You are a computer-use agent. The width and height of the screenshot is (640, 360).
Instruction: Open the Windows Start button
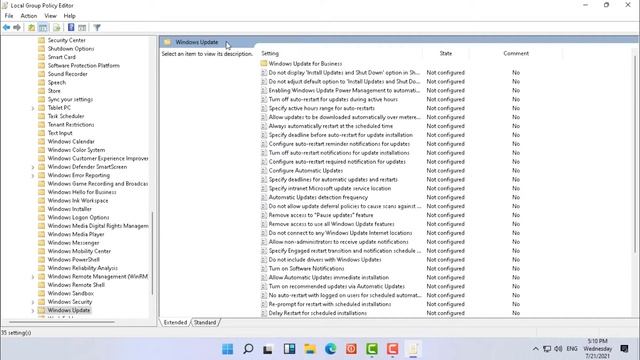[227, 349]
